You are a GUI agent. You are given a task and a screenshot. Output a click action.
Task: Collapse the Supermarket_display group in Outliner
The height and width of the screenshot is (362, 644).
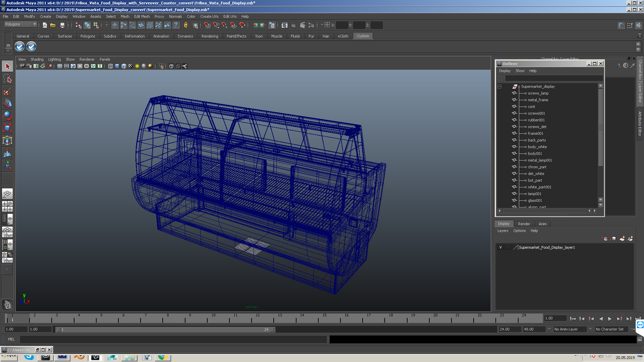click(499, 86)
